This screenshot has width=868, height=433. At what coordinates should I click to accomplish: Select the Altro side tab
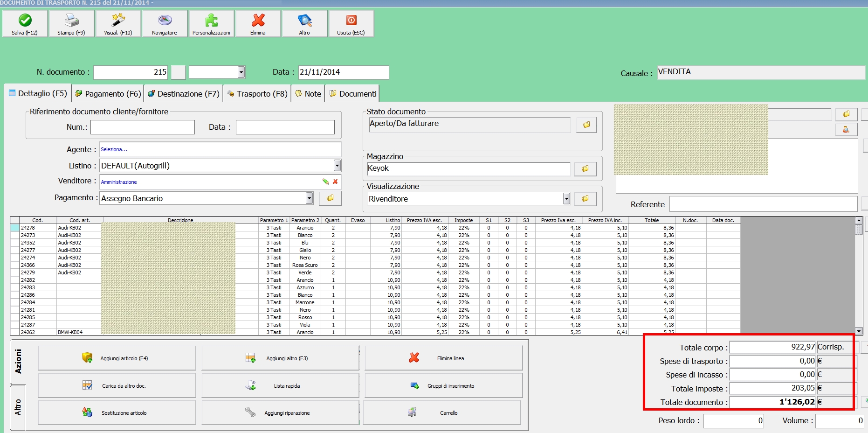point(18,407)
